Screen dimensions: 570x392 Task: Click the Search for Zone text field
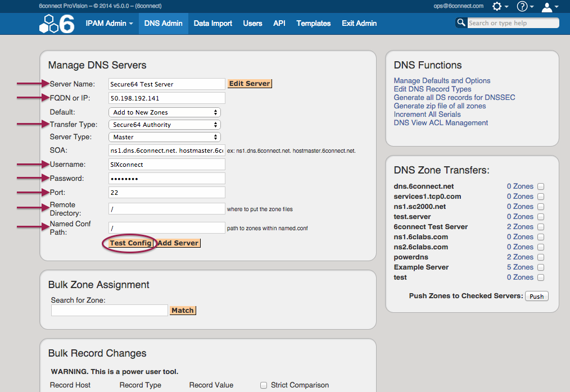point(110,310)
